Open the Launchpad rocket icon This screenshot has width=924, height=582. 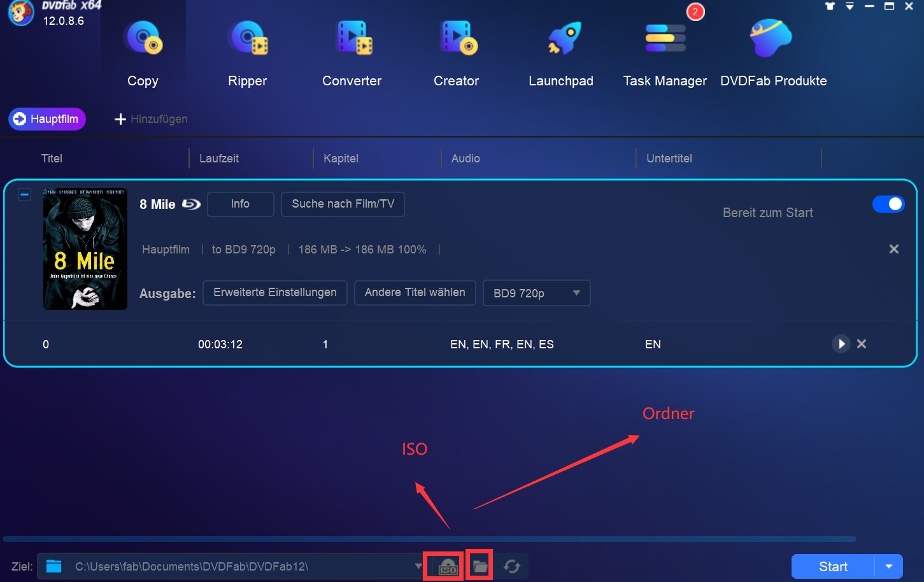click(564, 38)
